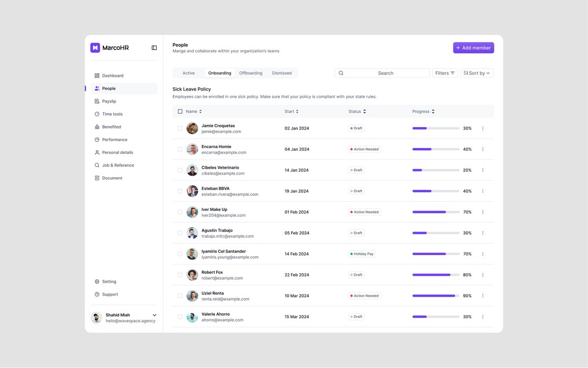Screen dimensions: 588x368
Task: Collapse sidebar with the panel toggle icon
Action: [154, 48]
